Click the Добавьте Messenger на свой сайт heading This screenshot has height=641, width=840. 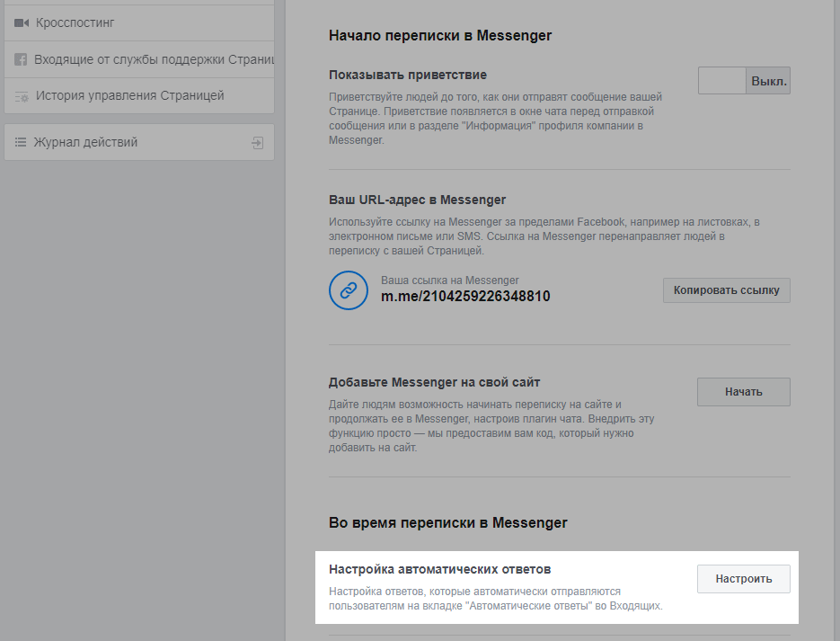click(x=434, y=382)
